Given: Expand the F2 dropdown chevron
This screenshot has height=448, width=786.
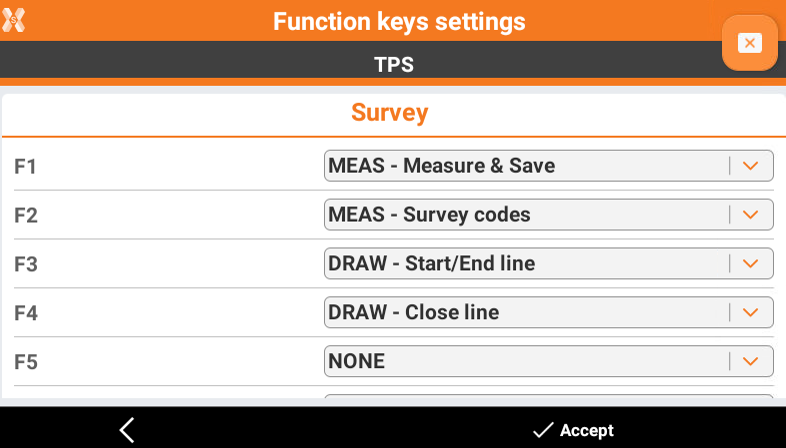Looking at the screenshot, I should point(751,215).
